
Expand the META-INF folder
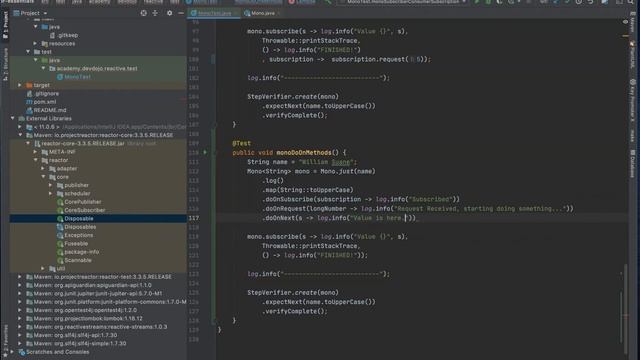(36, 152)
